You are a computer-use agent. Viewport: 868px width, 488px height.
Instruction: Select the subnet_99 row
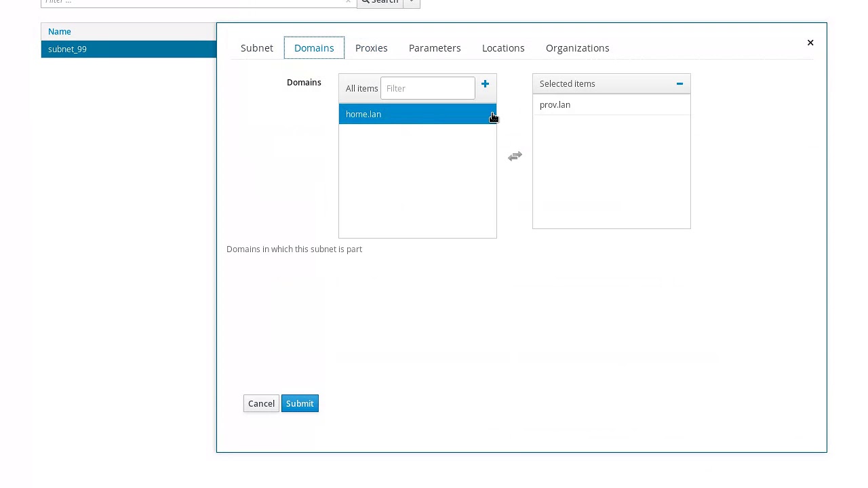pyautogui.click(x=67, y=49)
